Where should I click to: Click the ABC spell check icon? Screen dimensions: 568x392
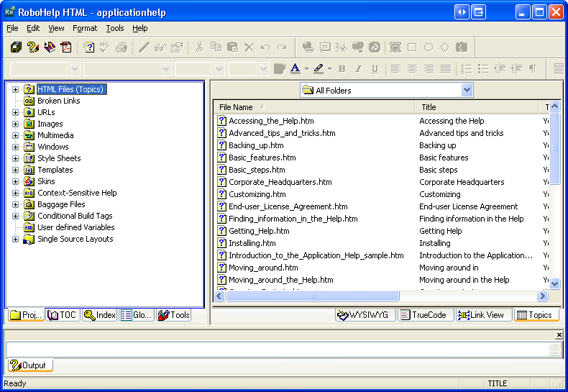tap(105, 47)
